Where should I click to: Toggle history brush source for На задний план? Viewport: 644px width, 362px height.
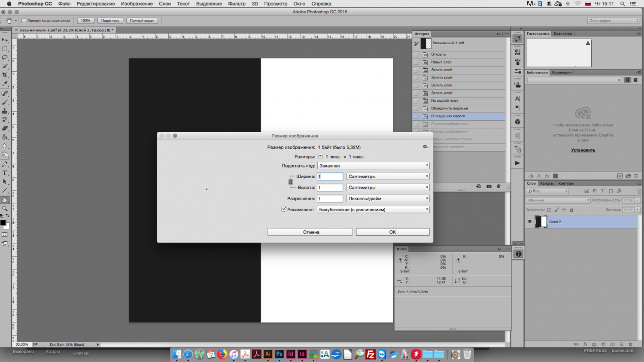(x=416, y=101)
